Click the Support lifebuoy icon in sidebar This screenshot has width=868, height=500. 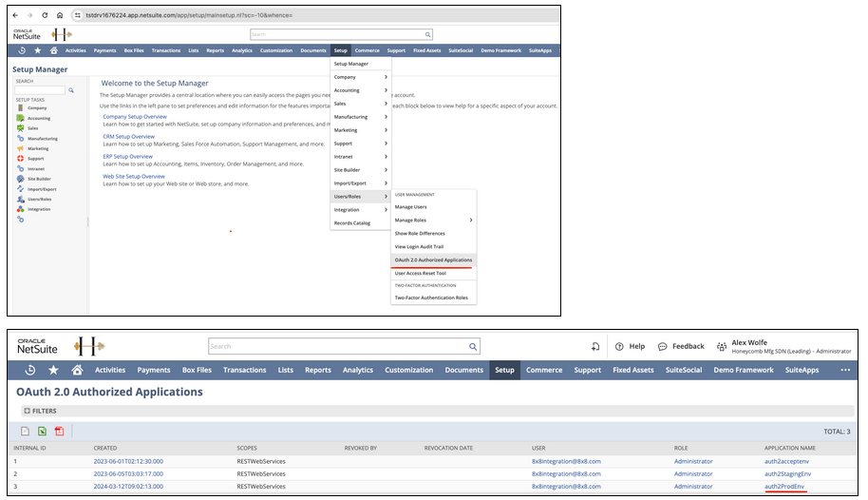click(21, 159)
